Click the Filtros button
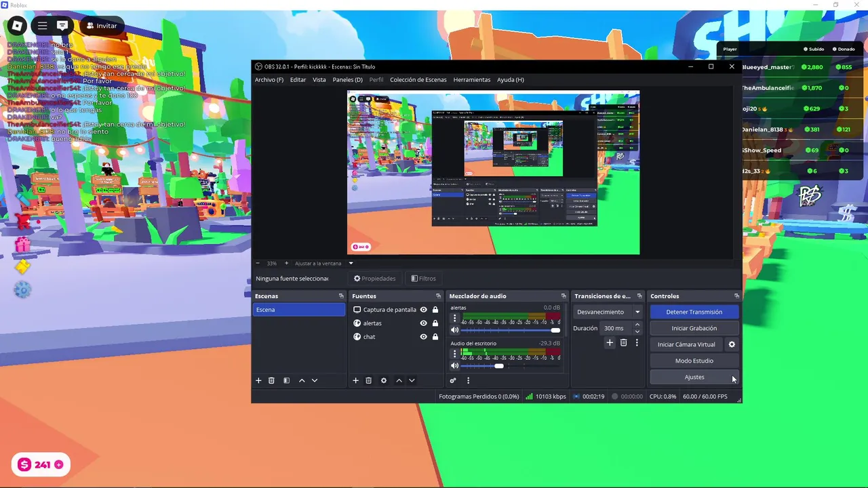The image size is (868, 488). (423, 279)
